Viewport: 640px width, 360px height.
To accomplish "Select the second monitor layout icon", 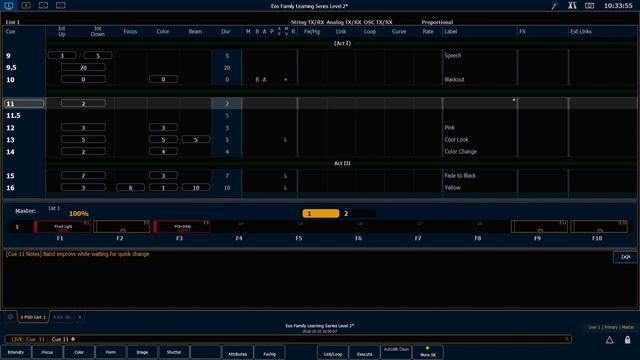I will pyautogui.click(x=26, y=5).
